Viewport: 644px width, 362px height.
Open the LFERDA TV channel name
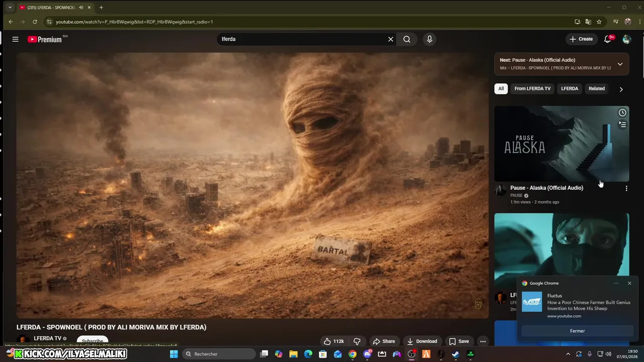point(47,338)
